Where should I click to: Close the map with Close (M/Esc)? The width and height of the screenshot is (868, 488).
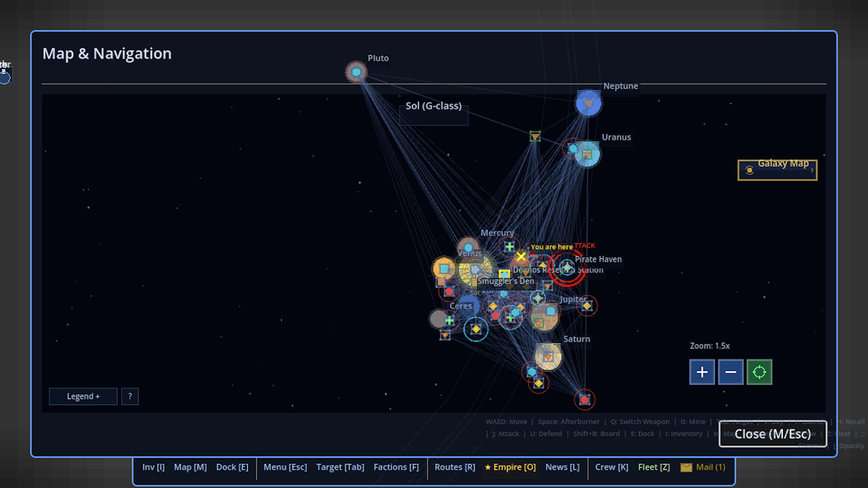[773, 434]
